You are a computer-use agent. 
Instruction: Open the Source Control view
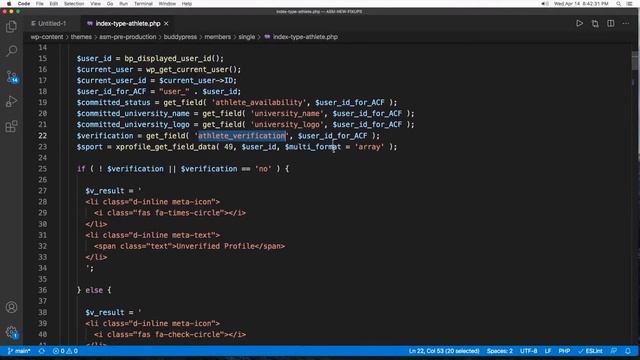[x=11, y=76]
